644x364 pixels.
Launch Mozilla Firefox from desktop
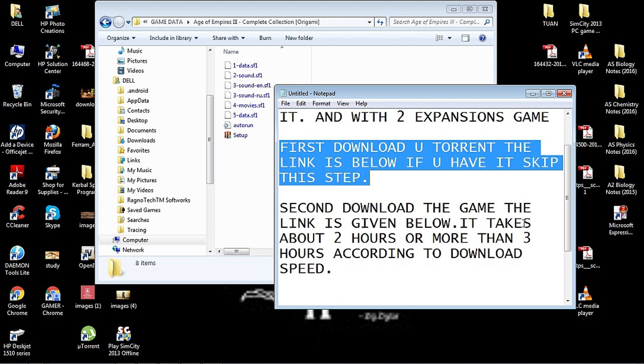[53, 140]
